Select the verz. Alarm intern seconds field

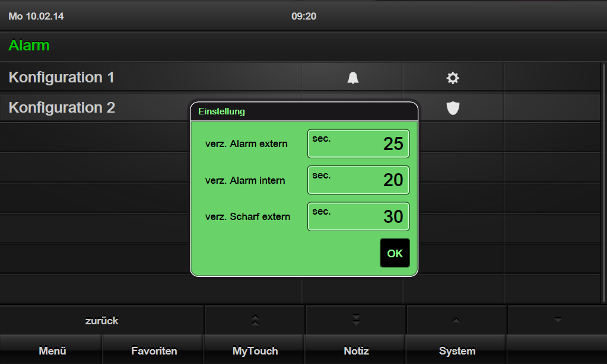pyautogui.click(x=358, y=180)
